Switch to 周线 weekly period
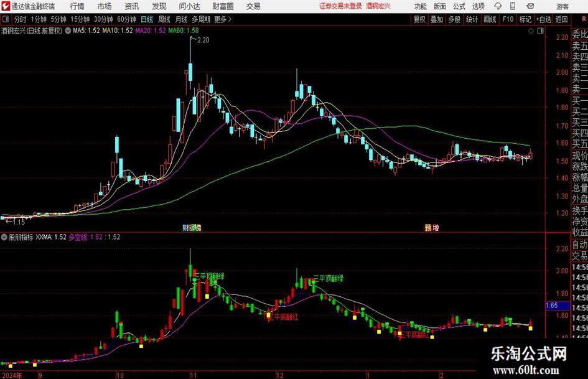The image size is (588, 379). click(164, 19)
